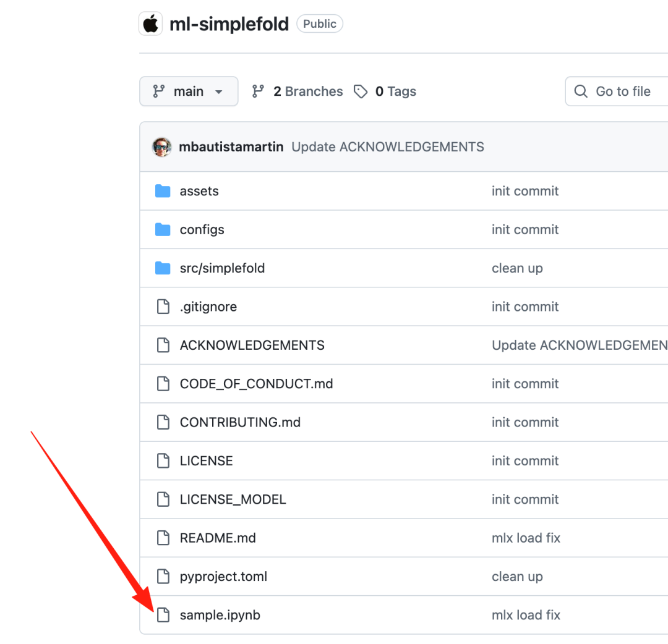This screenshot has height=644, width=668.
Task: Open the main branch dropdown
Action: (189, 91)
